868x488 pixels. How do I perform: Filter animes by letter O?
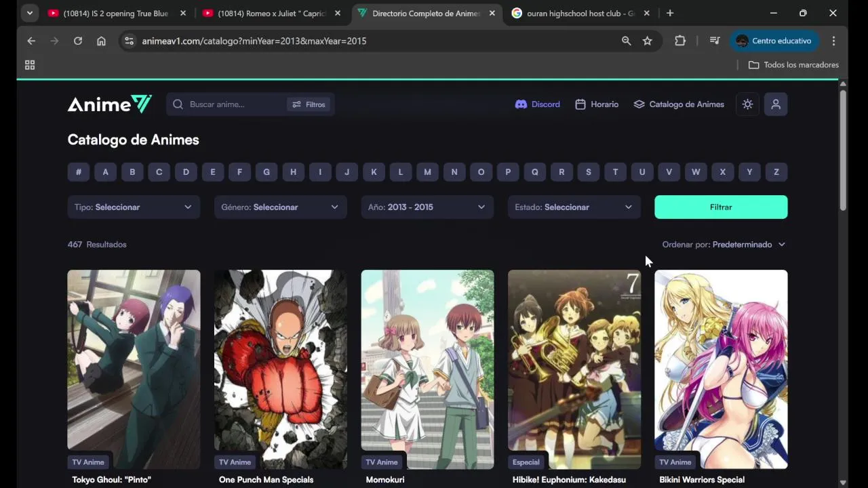click(x=481, y=172)
